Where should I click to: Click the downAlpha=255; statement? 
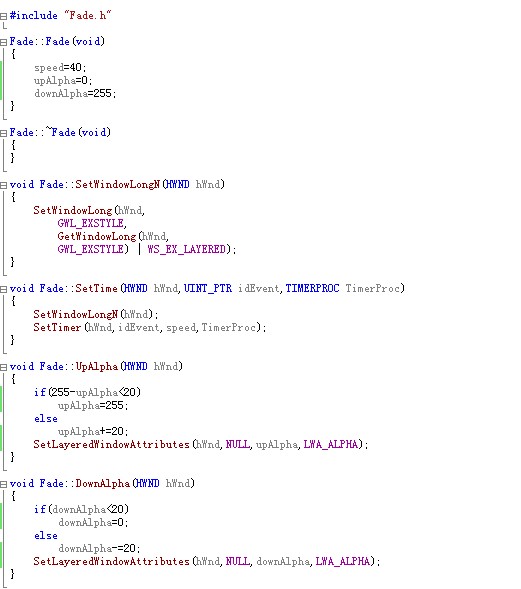[x=75, y=93]
